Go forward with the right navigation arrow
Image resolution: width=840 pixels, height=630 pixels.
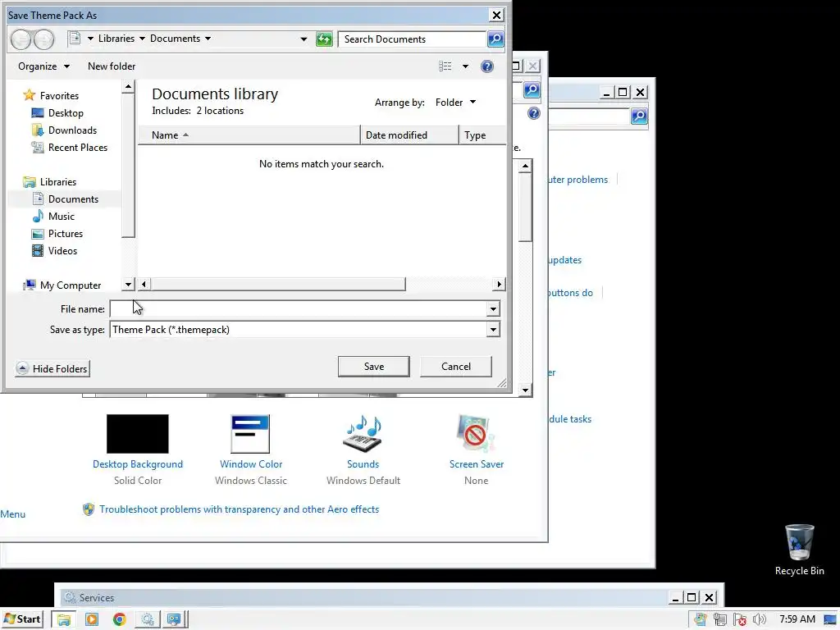44,39
